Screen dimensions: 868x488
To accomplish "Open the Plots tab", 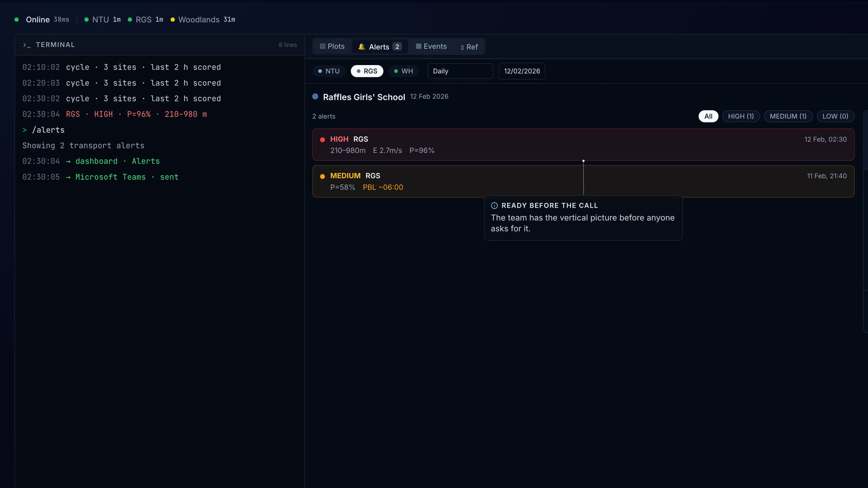I will click(x=332, y=47).
